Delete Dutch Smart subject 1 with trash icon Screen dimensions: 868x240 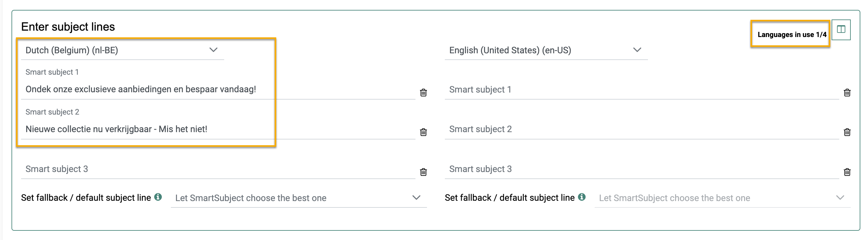tap(423, 93)
